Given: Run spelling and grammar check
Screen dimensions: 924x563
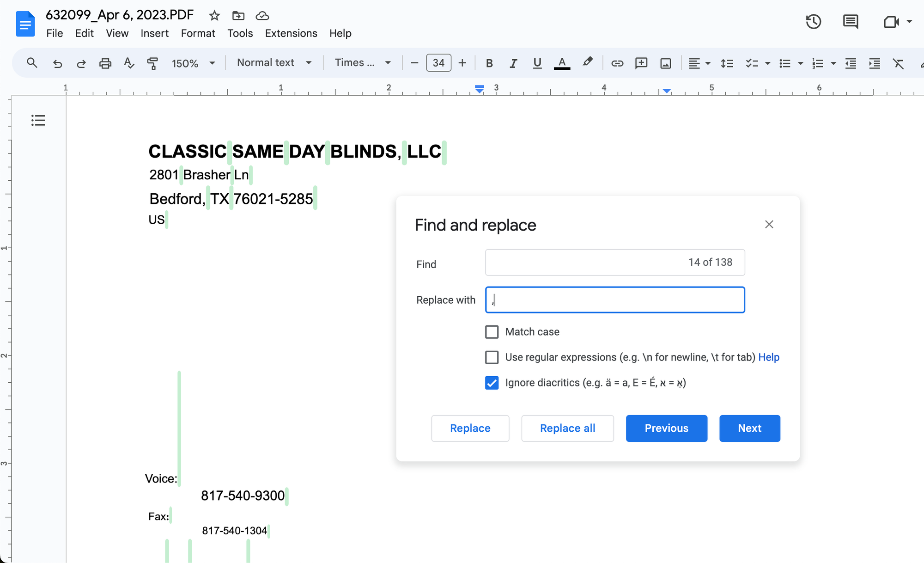Looking at the screenshot, I should [129, 63].
